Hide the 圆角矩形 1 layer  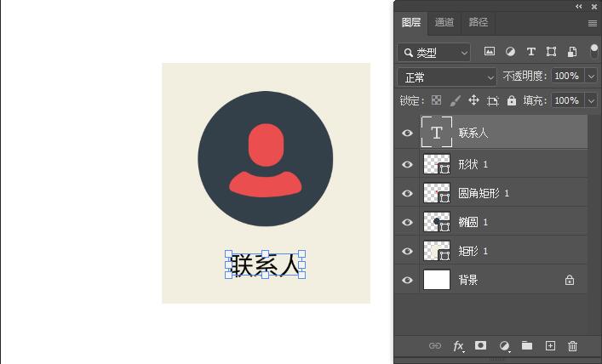tap(407, 193)
